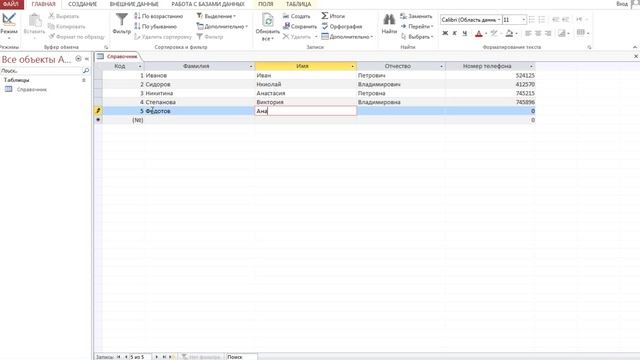Image resolution: width=640 pixels, height=360 pixels.
Task: Open the Отчество column header dropdown arrow
Action: point(442,67)
